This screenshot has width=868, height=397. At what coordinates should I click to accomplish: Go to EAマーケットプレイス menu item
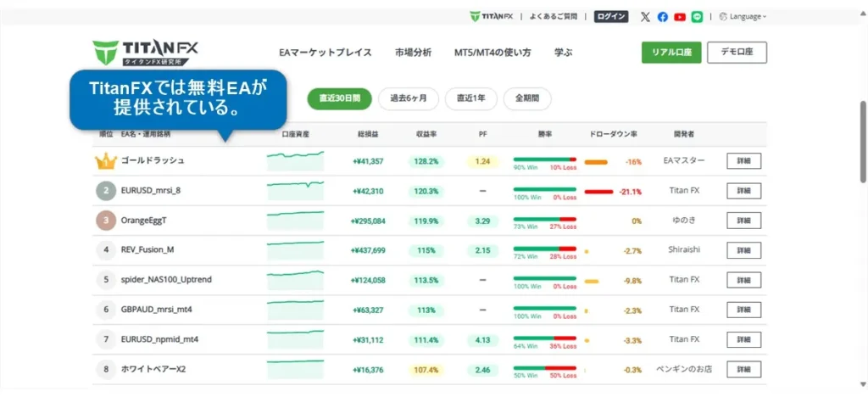click(325, 53)
